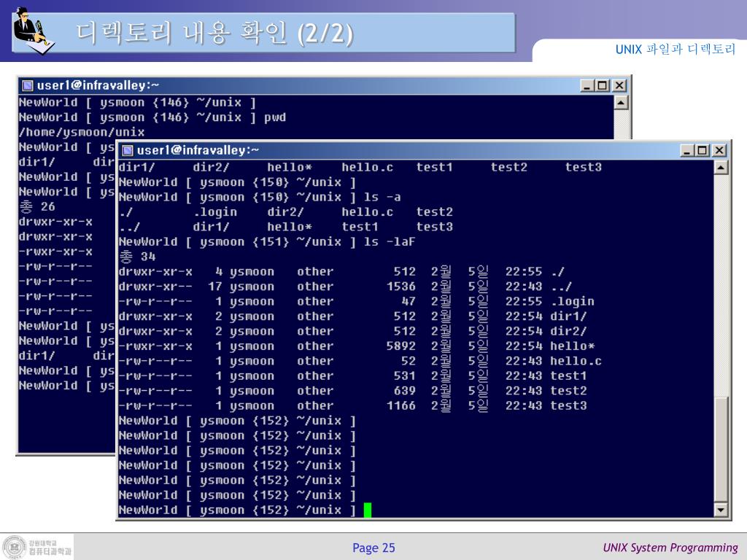Click the "-rwxr-xr-x" permissions in front terminal
The height and width of the screenshot is (560, 747).
click(x=155, y=346)
